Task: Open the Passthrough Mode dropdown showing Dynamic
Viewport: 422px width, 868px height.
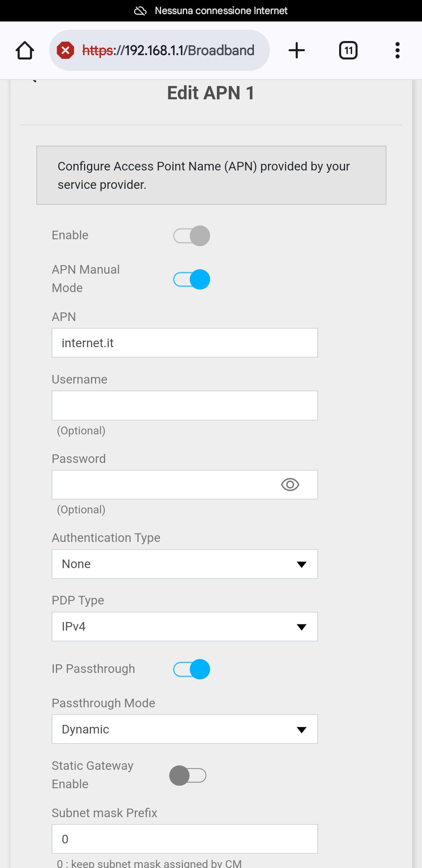Action: click(x=185, y=729)
